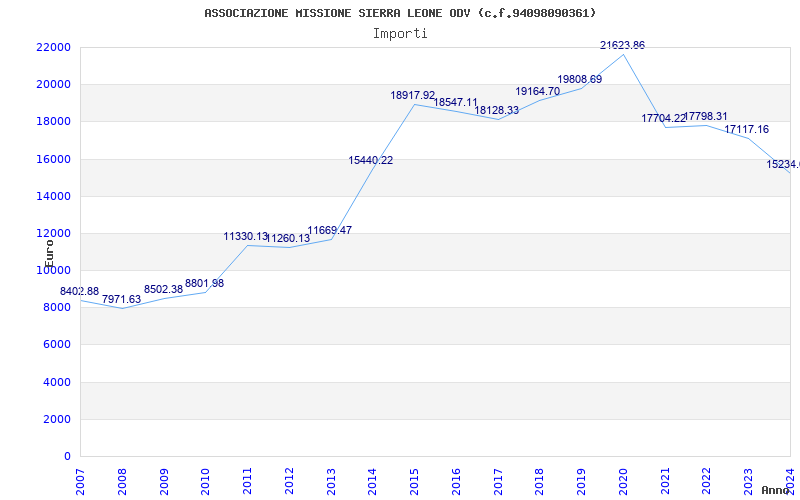The height and width of the screenshot is (500, 800).
Task: Click the 2014 year label on x-axis
Action: (x=372, y=482)
